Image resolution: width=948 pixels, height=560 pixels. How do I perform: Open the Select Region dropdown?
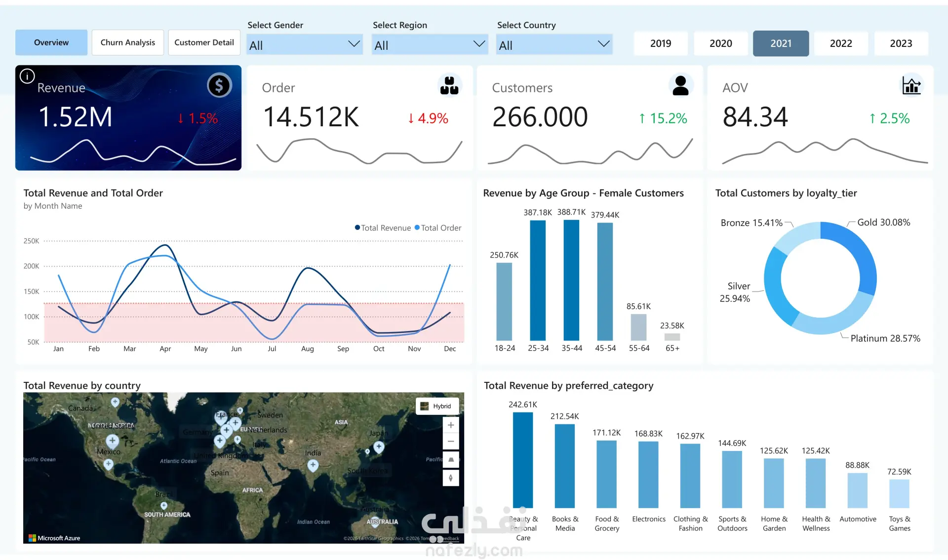(430, 44)
